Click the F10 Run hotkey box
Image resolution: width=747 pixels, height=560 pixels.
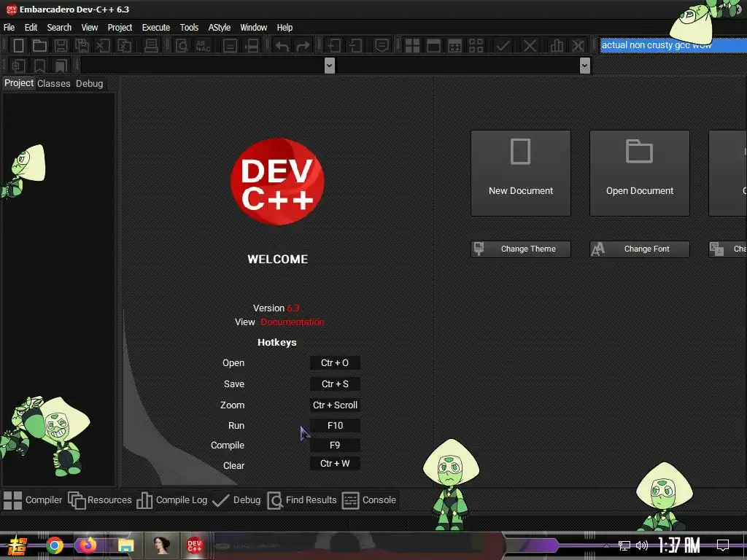click(335, 426)
